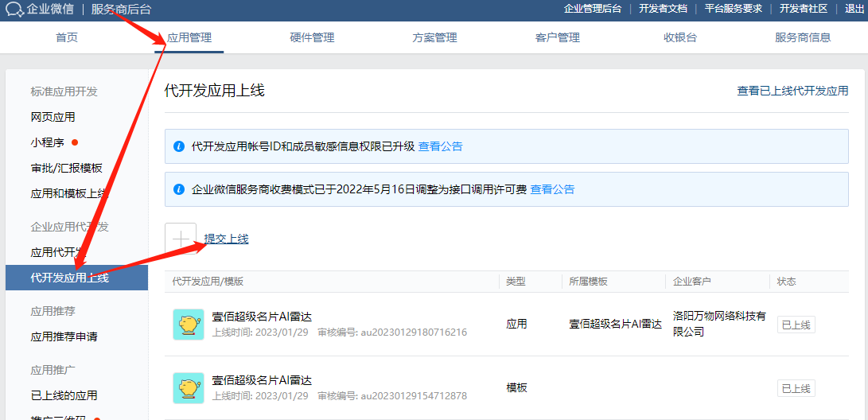Click 审核编号 au20230129154712878

pos(392,396)
